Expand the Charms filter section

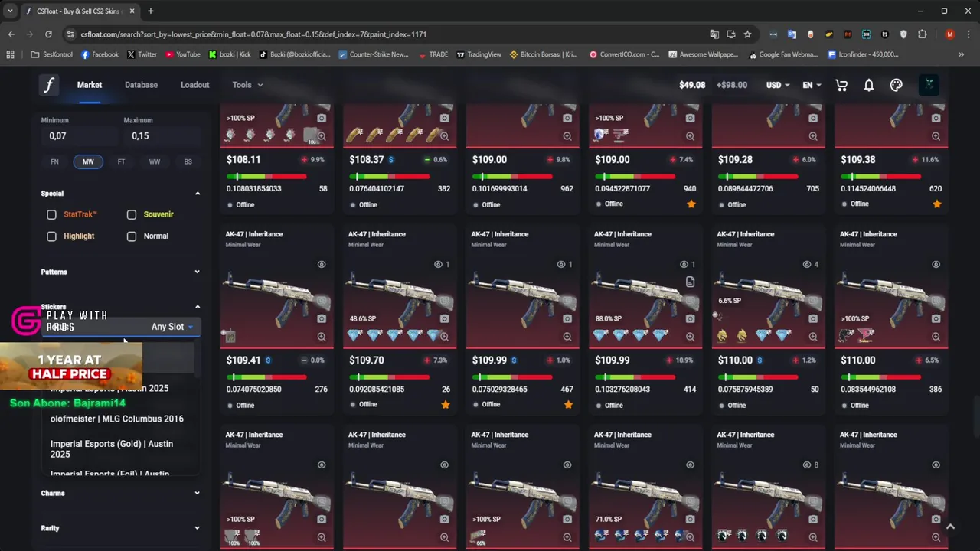[x=198, y=493]
